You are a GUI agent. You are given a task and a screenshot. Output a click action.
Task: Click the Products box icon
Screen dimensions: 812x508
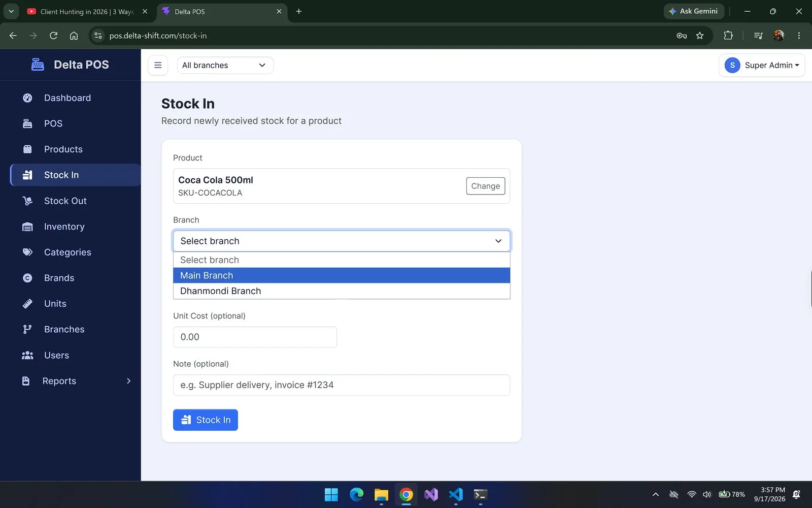tap(27, 149)
